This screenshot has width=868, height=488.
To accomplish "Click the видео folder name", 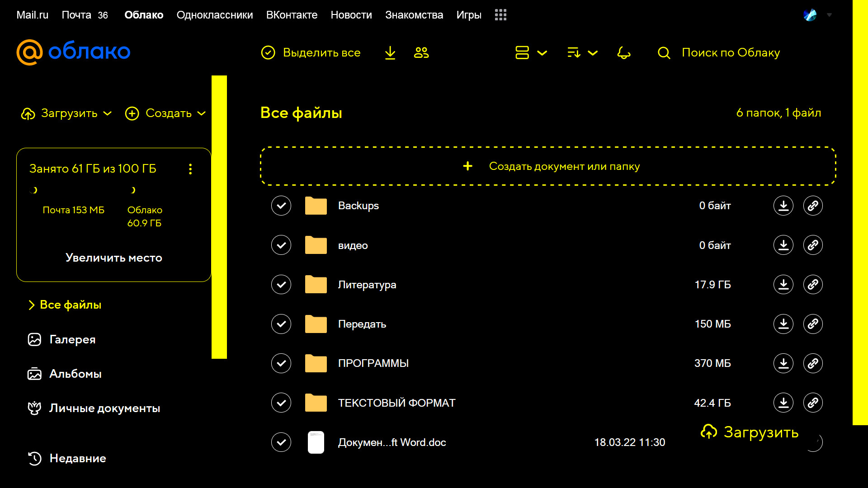I will coord(353,245).
